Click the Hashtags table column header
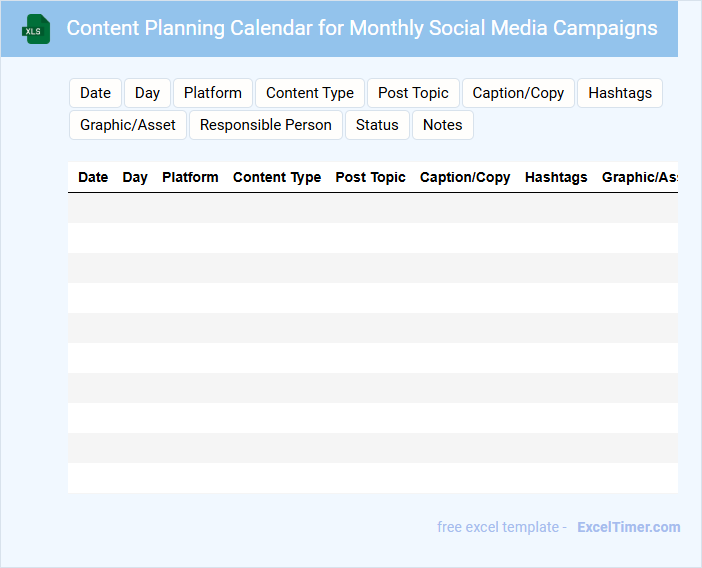This screenshot has width=702, height=568. coord(556,177)
